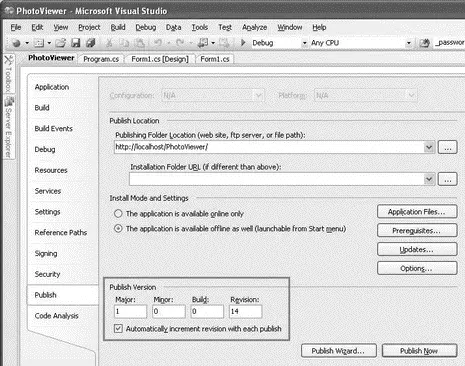Switch to the Program.cs tab

click(x=101, y=59)
